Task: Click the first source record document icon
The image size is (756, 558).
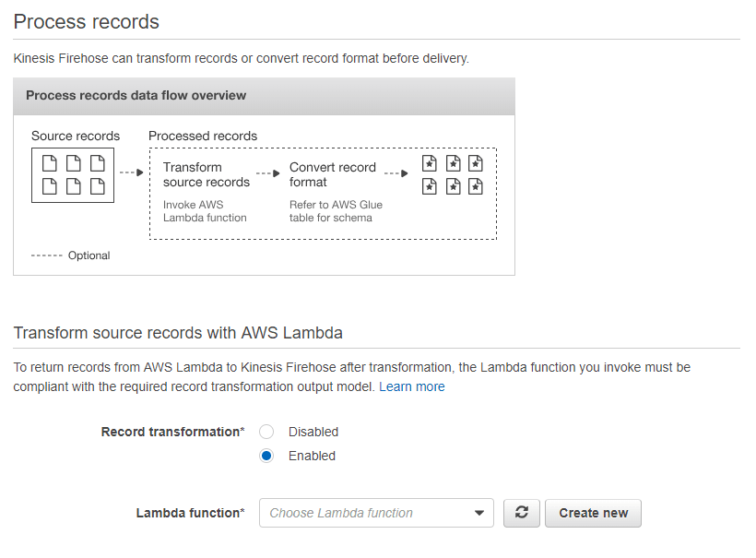Action: pyautogui.click(x=51, y=163)
